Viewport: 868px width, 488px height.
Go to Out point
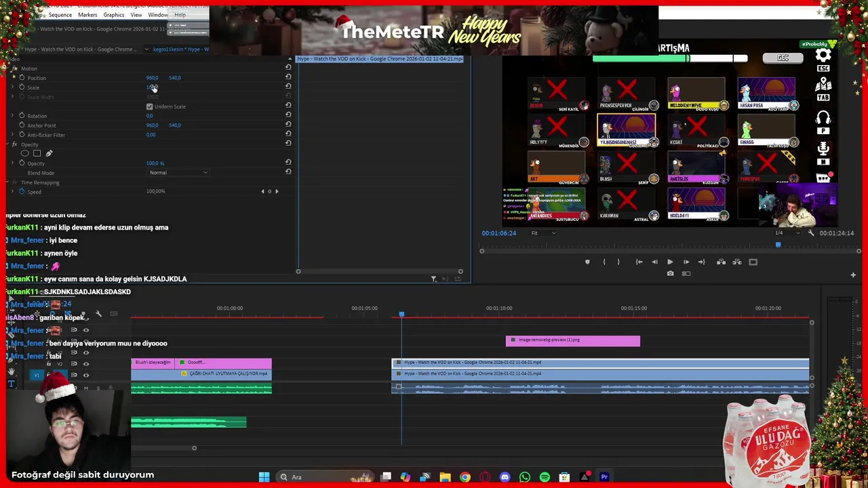pyautogui.click(x=702, y=262)
